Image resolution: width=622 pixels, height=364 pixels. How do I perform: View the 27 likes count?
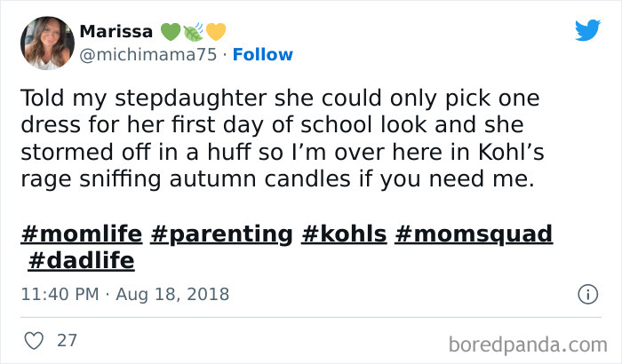coord(66,340)
